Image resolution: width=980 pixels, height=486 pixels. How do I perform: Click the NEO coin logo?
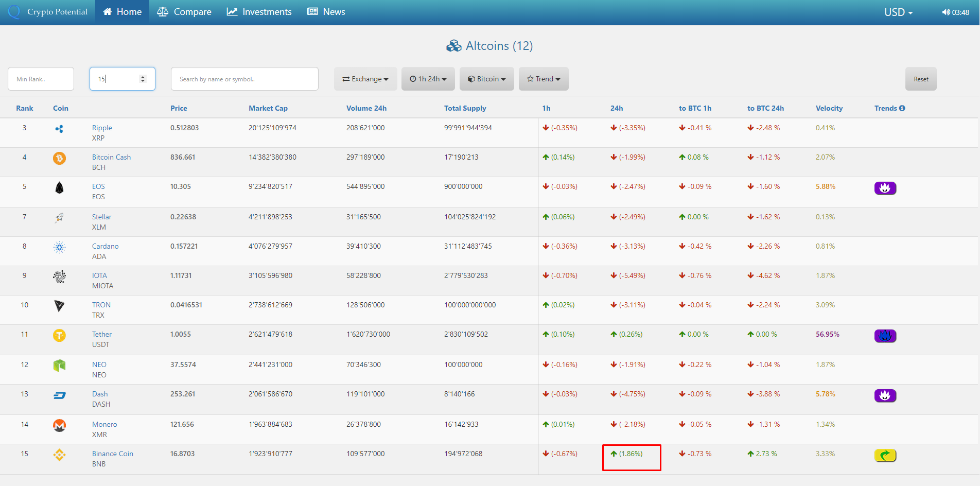(59, 366)
